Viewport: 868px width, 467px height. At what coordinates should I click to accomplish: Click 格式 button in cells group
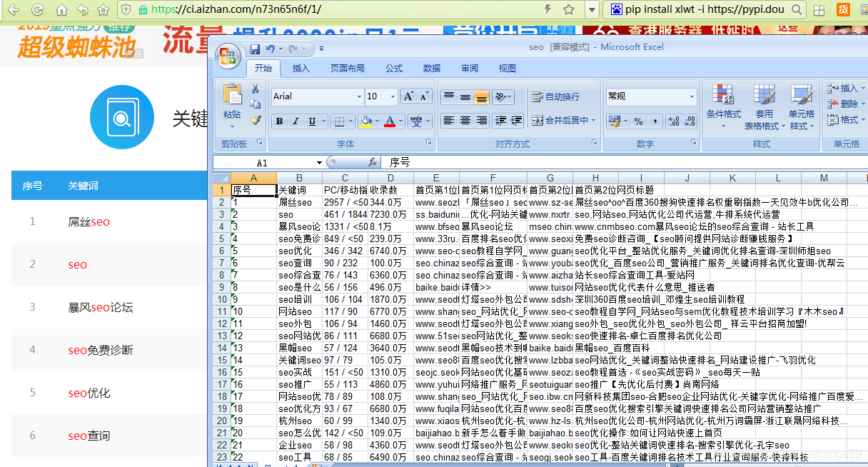(x=842, y=120)
